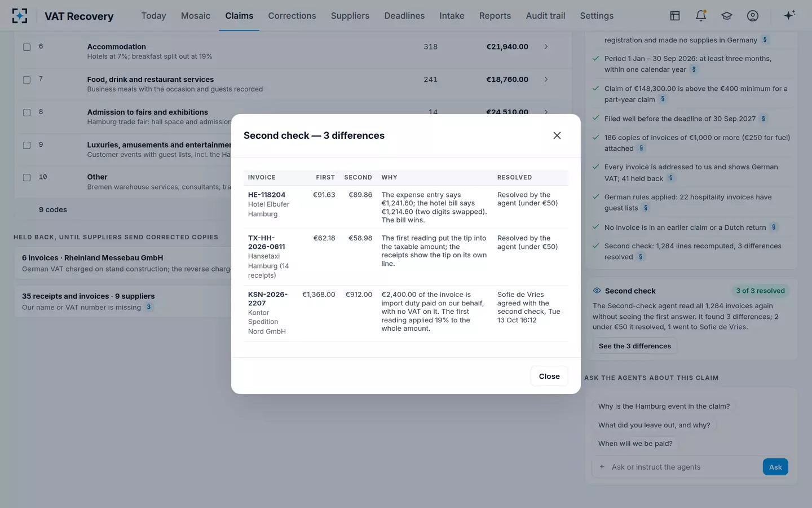812x508 pixels.
Task: Switch to the Corrections tab
Action: click(292, 16)
